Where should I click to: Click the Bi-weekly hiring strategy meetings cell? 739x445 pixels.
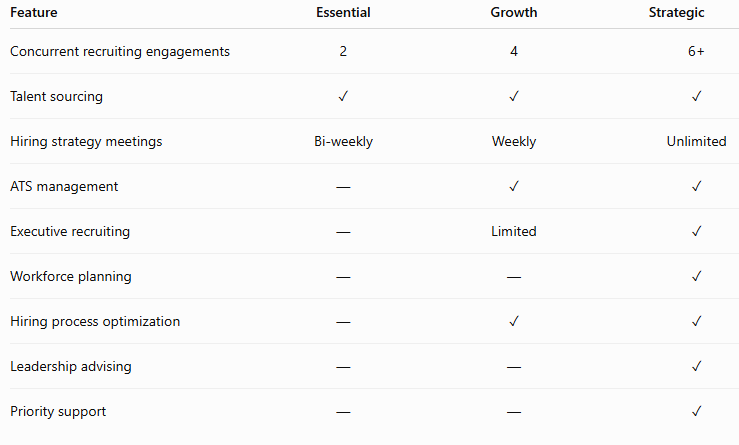(343, 141)
